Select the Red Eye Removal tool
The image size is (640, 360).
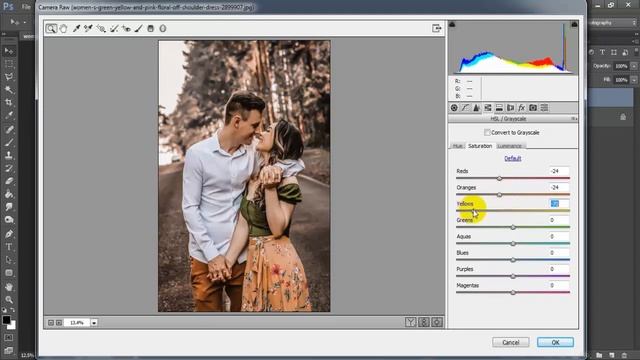[126, 28]
